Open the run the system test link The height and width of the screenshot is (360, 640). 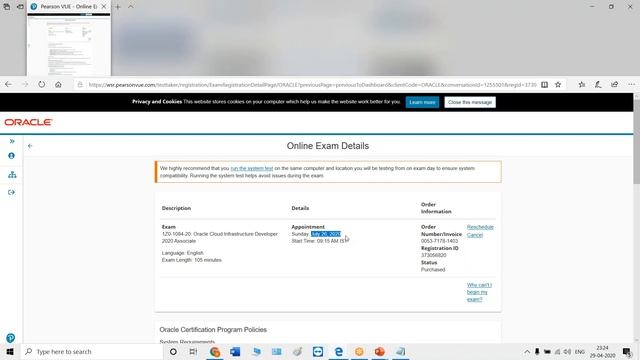click(x=252, y=168)
